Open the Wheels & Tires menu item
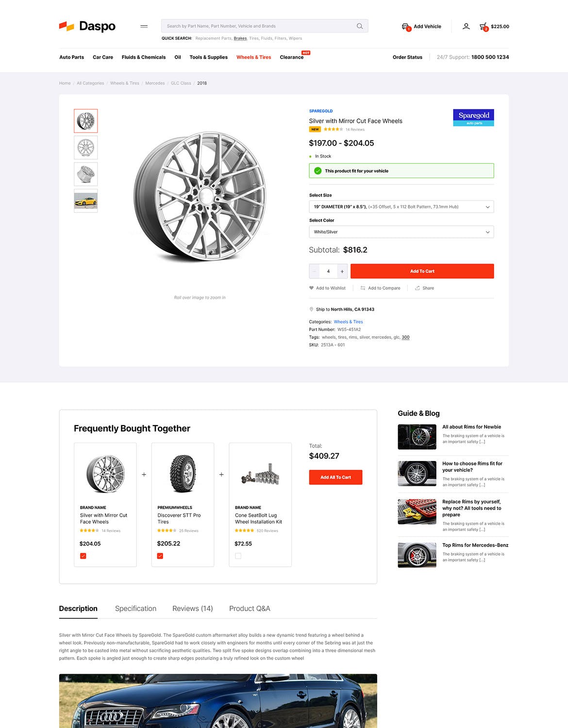568x728 pixels. click(x=253, y=57)
